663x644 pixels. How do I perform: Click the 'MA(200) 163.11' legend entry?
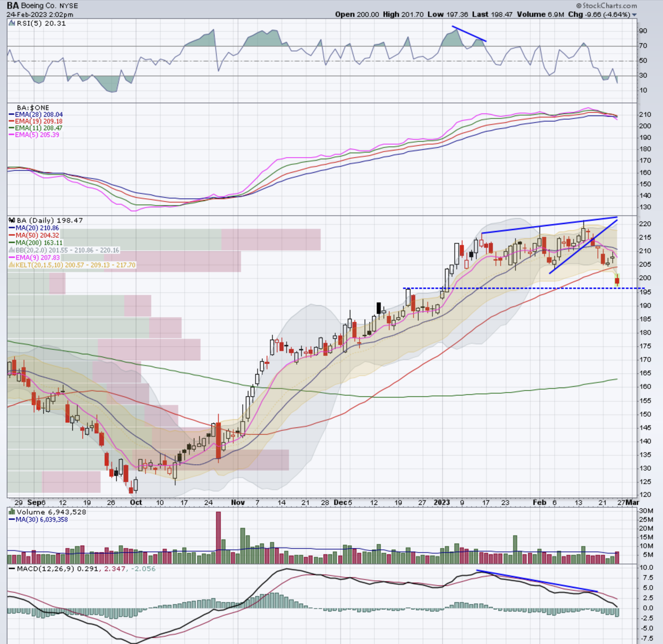36,243
